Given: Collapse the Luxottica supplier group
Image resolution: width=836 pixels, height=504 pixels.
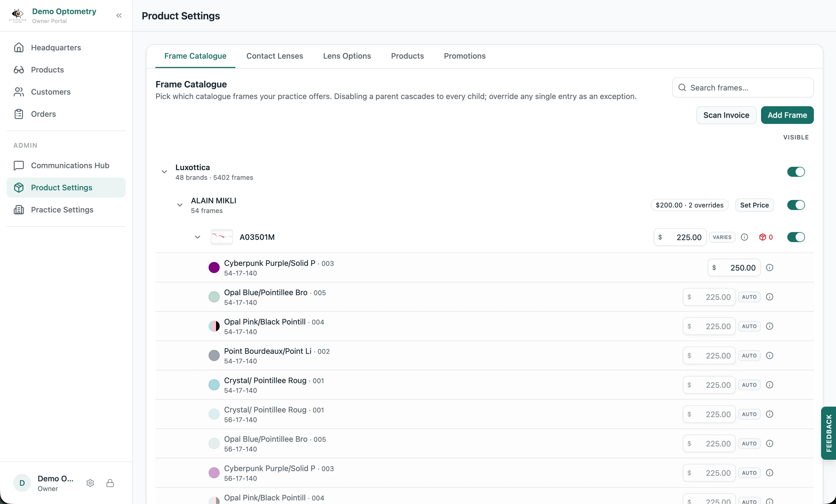Looking at the screenshot, I should (164, 172).
